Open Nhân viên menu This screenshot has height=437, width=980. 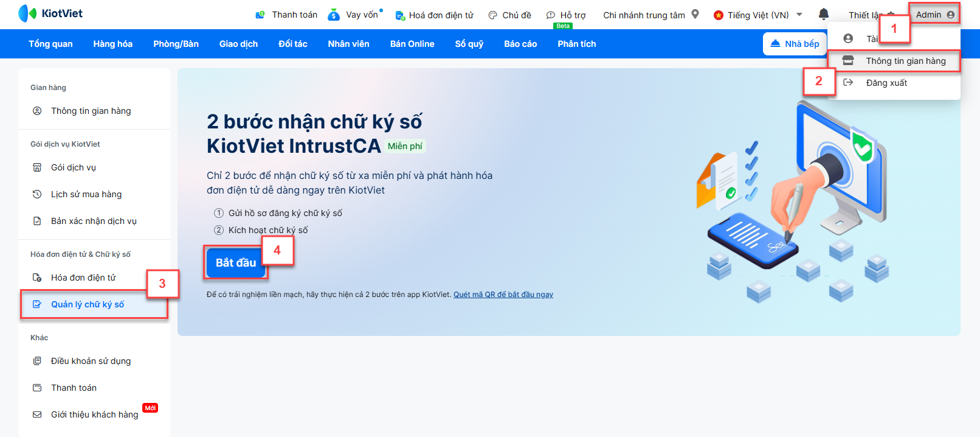pos(348,44)
